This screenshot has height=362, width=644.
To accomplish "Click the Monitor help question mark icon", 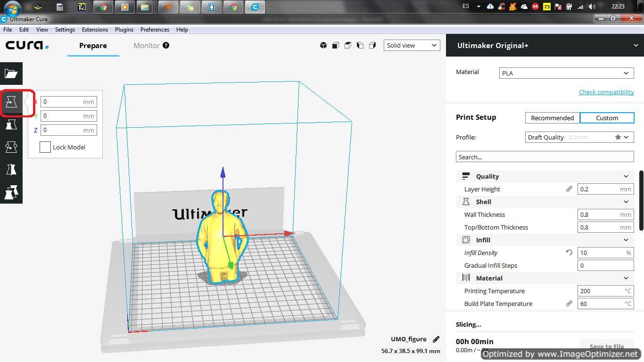I will [166, 45].
